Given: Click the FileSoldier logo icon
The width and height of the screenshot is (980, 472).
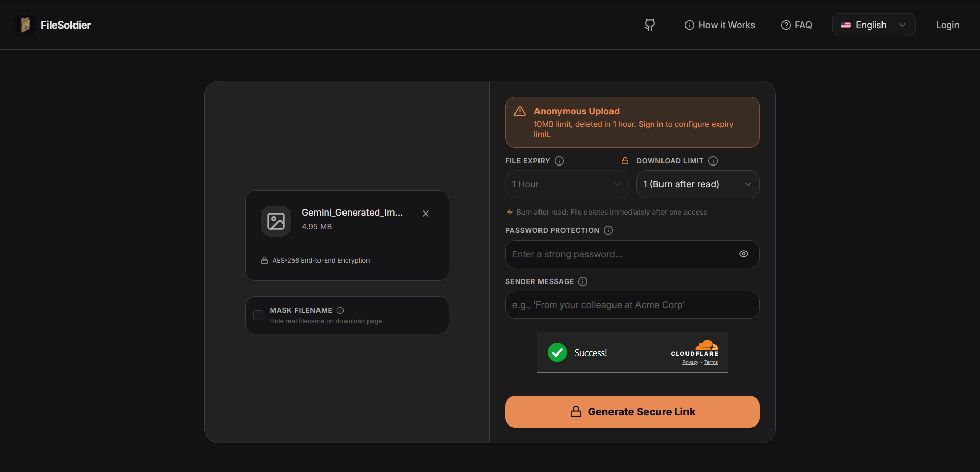Looking at the screenshot, I should (25, 25).
